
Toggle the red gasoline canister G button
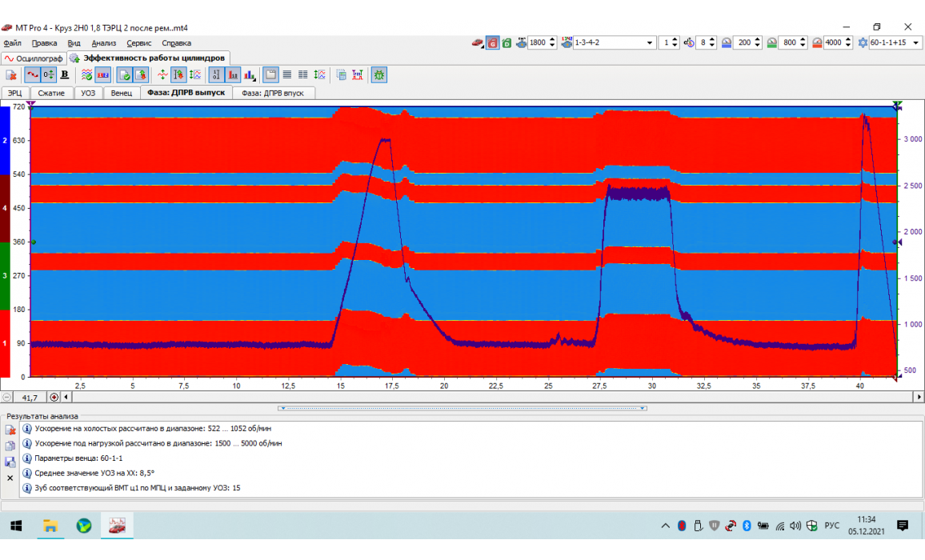click(x=493, y=42)
